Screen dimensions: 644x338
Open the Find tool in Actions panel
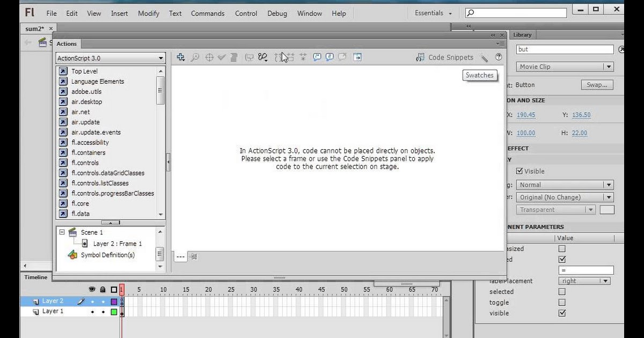195,57
